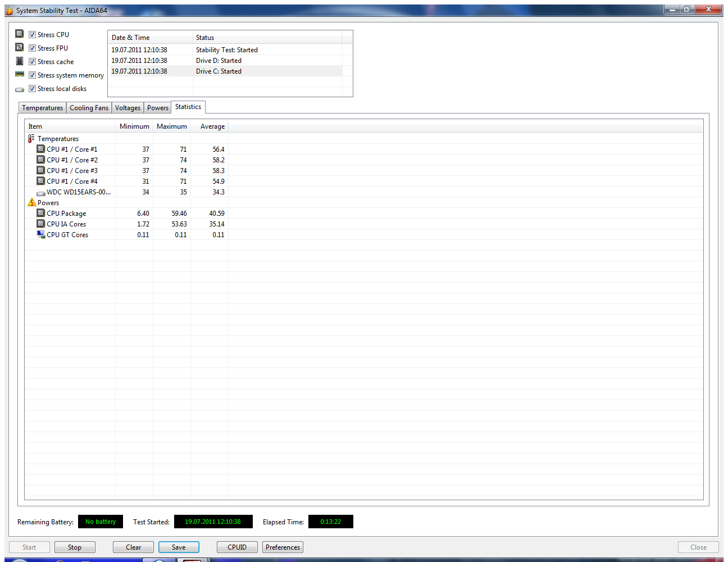Click Core #3 average value 58.3

219,171
